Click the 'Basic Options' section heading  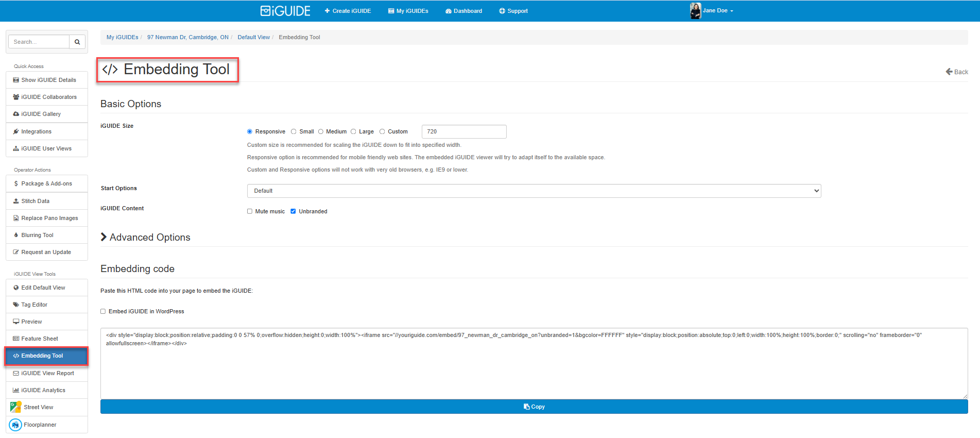point(131,104)
